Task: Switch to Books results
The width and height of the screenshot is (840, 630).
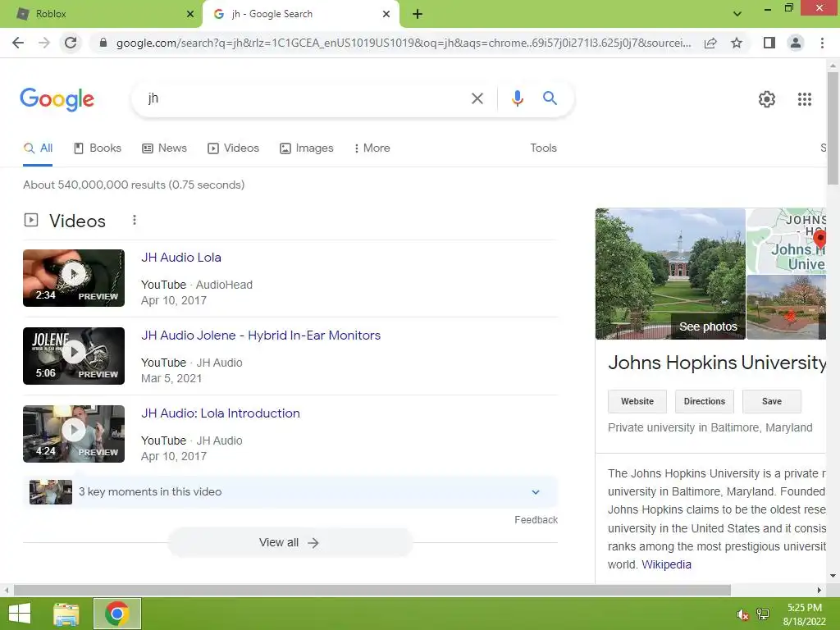Action: tap(98, 148)
